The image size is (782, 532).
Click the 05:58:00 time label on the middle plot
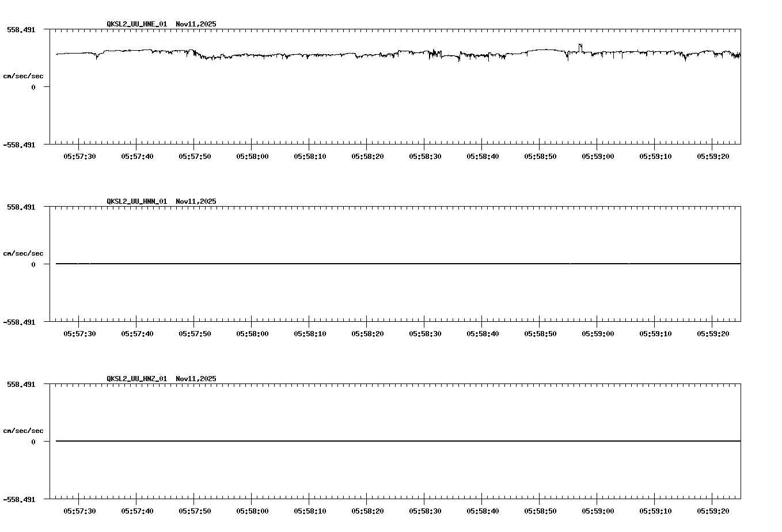point(252,332)
